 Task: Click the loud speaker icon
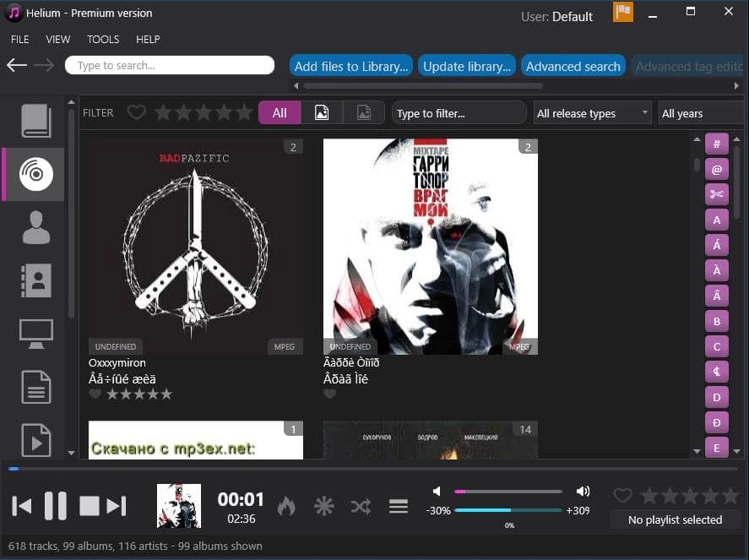[x=583, y=492]
